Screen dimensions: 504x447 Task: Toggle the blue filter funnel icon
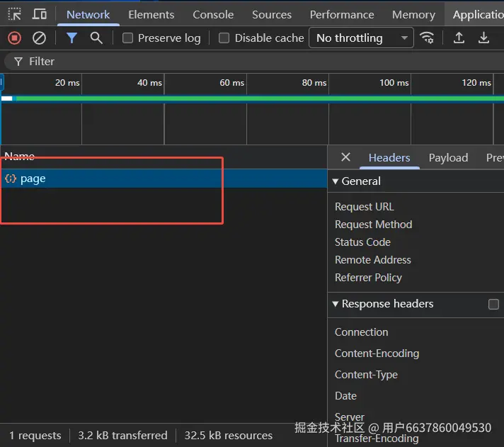coord(71,38)
